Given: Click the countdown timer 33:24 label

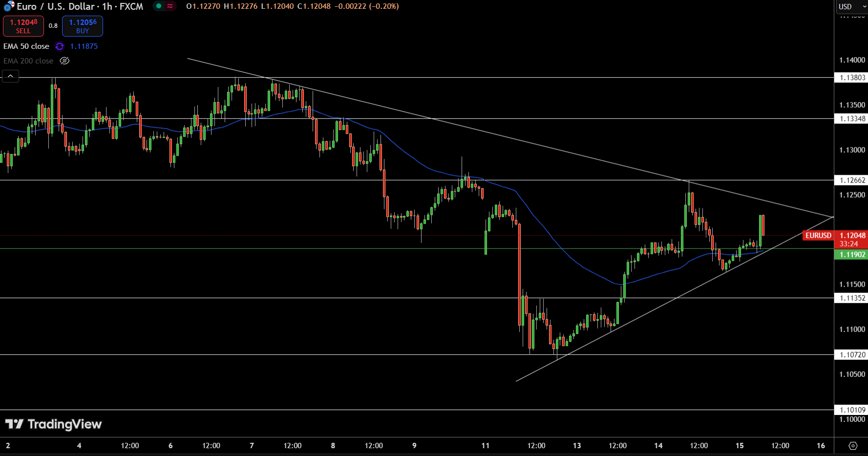Looking at the screenshot, I should point(849,244).
